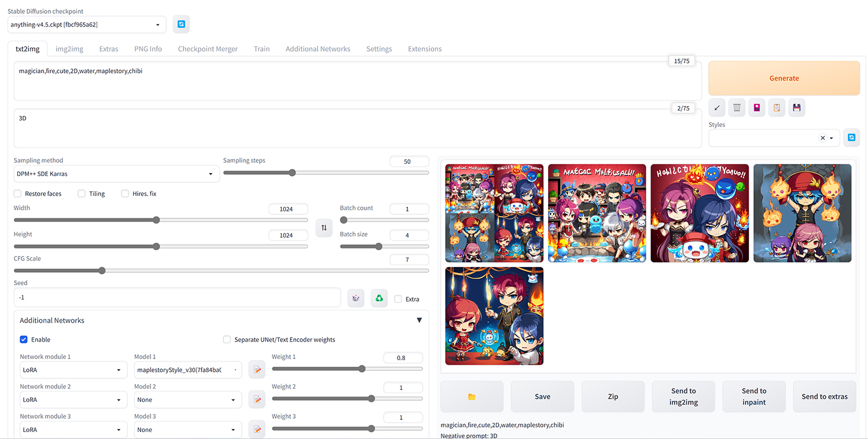The height and width of the screenshot is (439, 868).
Task: Collapse the Additional Networks section
Action: click(419, 320)
